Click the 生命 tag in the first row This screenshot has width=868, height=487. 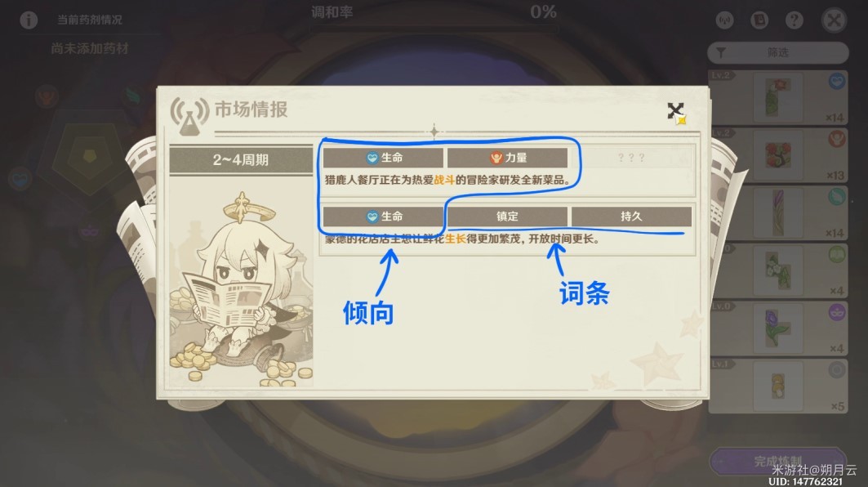coord(384,158)
